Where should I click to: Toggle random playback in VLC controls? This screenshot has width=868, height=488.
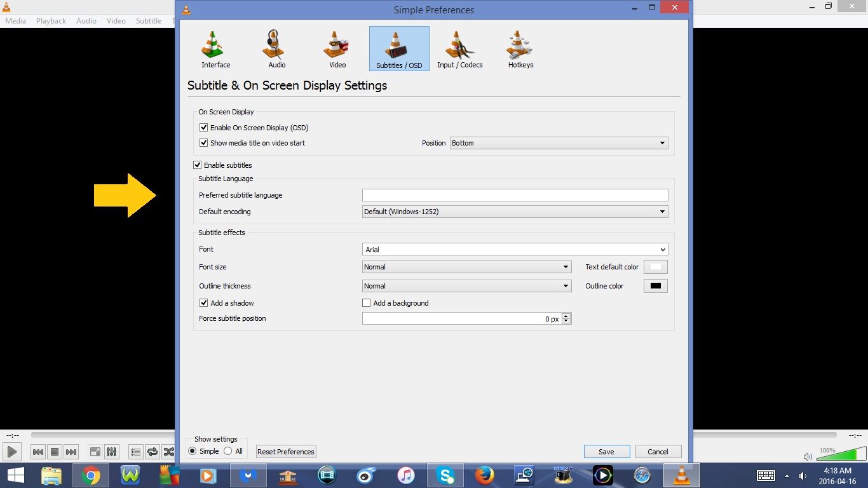pyautogui.click(x=169, y=452)
